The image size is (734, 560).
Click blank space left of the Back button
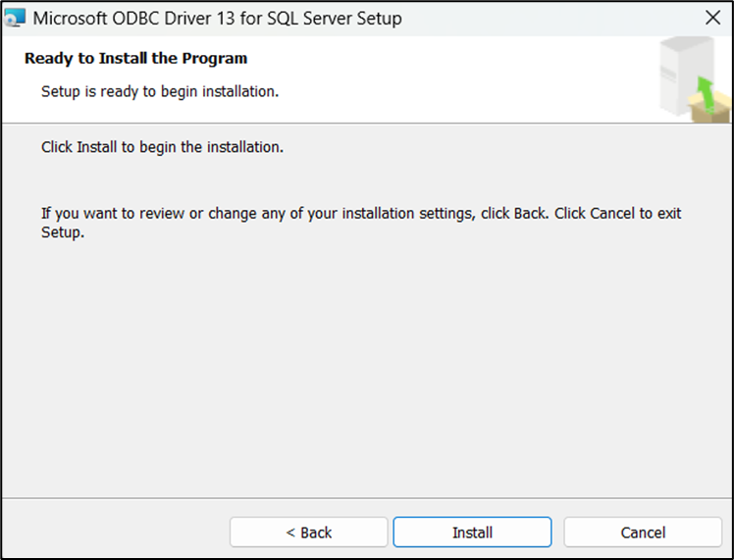click(x=118, y=533)
